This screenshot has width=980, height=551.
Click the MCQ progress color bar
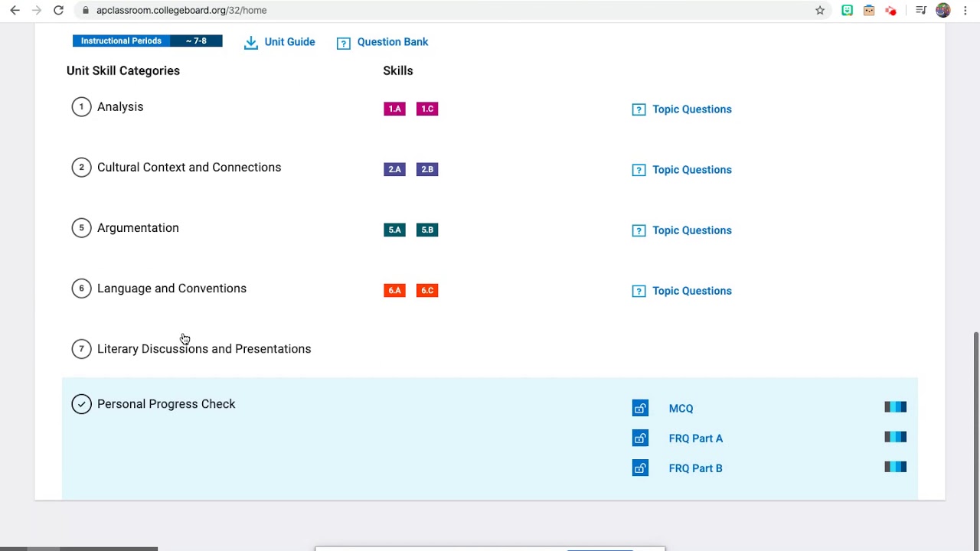[895, 407]
